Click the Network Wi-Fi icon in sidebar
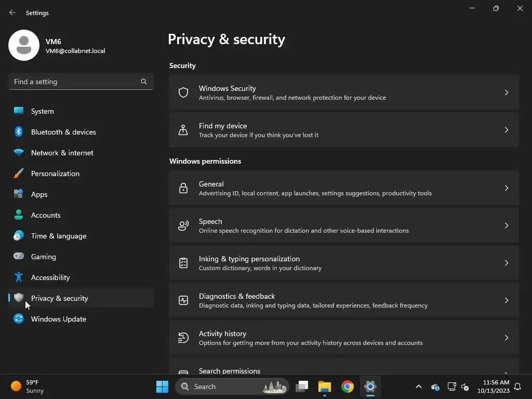 pos(19,152)
